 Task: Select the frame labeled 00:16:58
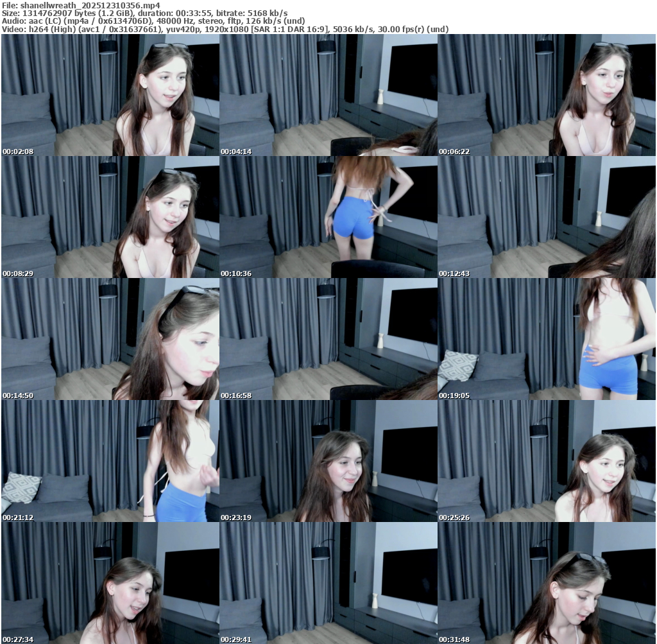click(328, 339)
